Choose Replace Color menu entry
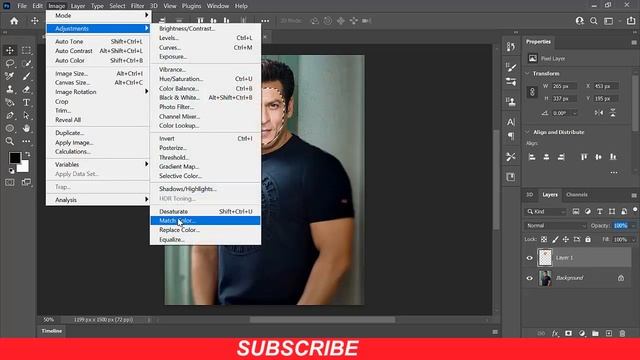The image size is (640, 360). pos(205,230)
